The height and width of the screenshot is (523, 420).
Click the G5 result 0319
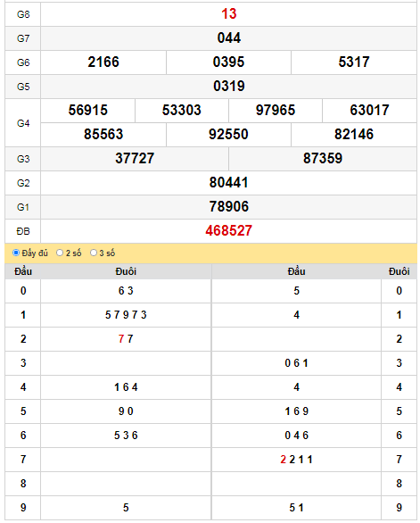(x=228, y=86)
